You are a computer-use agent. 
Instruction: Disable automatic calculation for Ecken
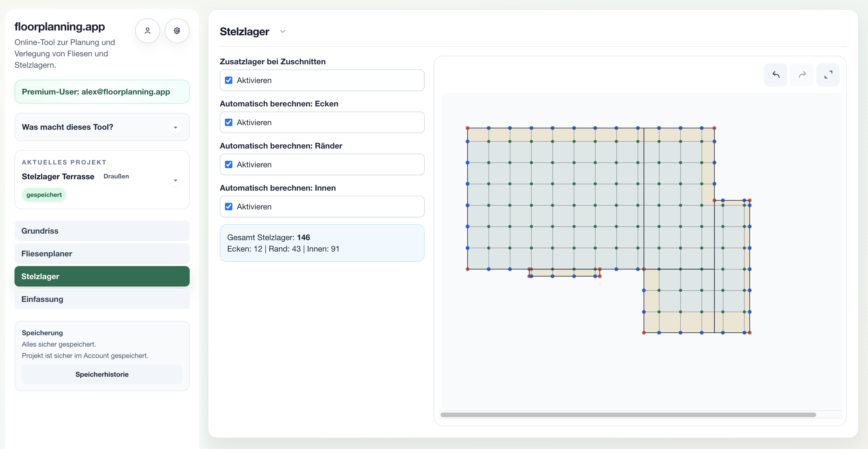point(229,122)
